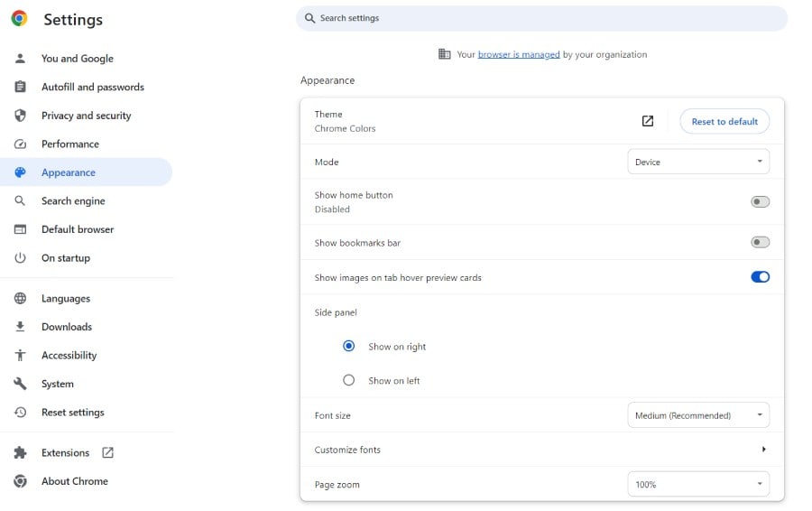Viewport: 812px width, 511px height.
Task: Click the Chrome logo icon beside Settings
Action: pos(19,19)
